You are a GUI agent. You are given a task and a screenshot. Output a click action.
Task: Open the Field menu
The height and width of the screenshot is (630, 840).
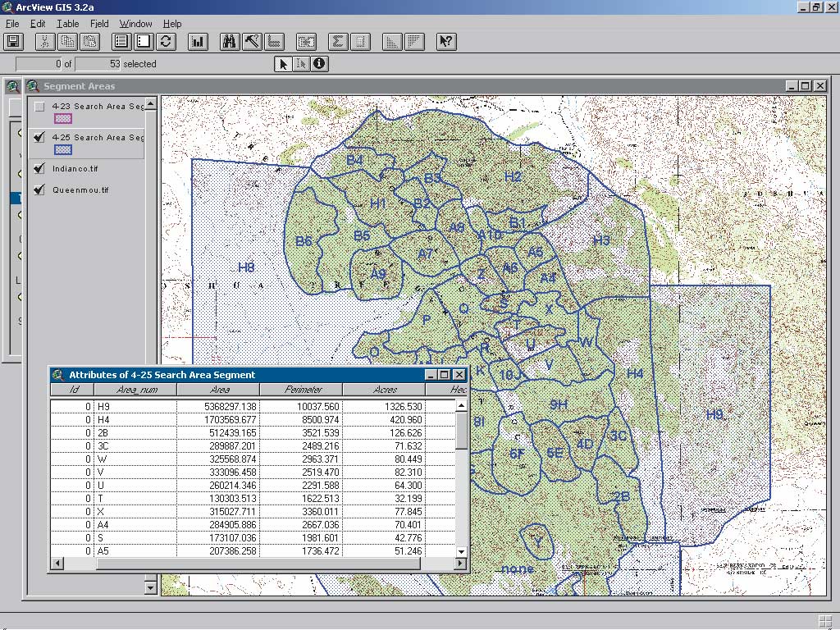pyautogui.click(x=99, y=24)
